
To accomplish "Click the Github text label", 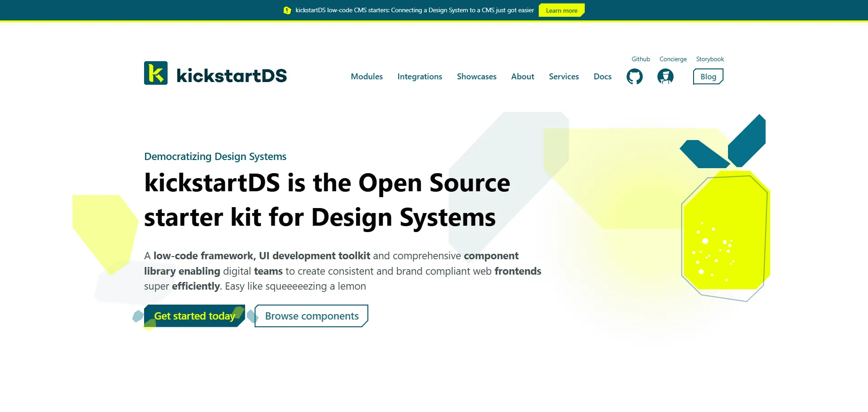I will coord(641,59).
